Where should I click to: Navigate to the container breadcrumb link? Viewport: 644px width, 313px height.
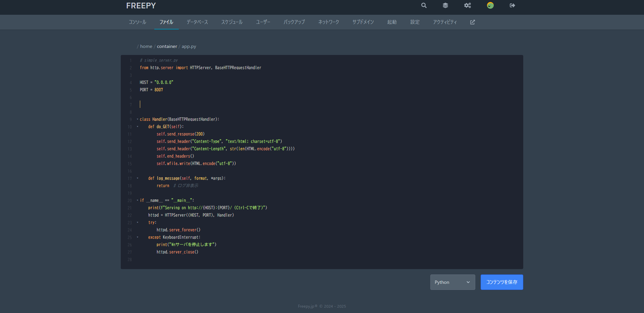click(167, 47)
